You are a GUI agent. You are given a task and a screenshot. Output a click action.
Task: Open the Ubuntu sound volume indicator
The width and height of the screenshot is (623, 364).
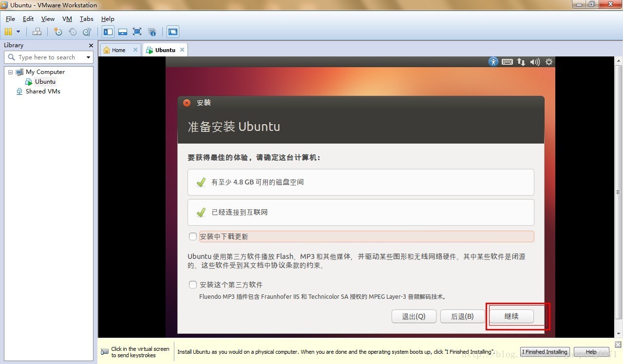(x=535, y=62)
